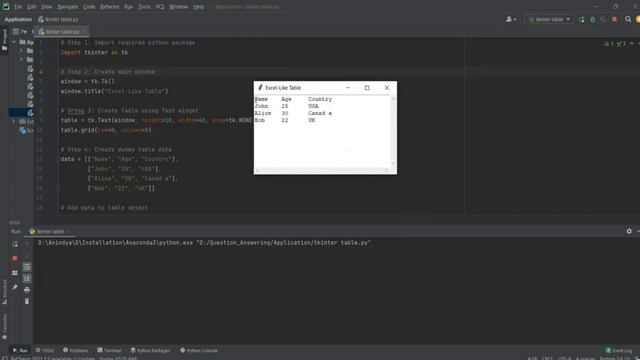
Task: Collapse the Application root folder in tree
Action: [14, 42]
